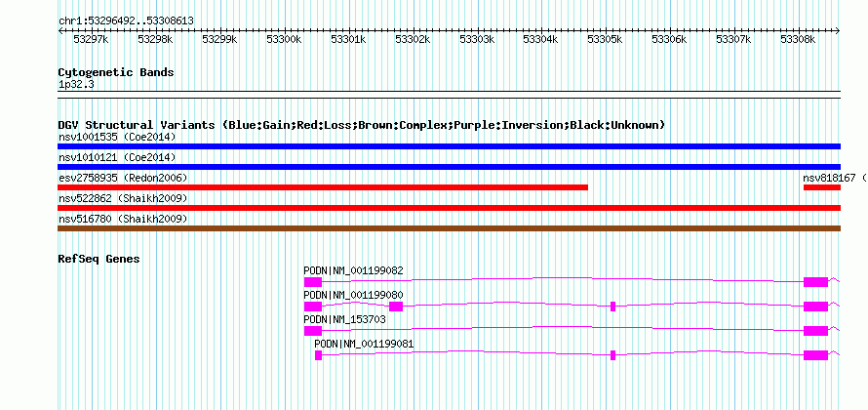Click the last exon of PODN NM_153703
This screenshot has height=410, width=868.
click(x=816, y=331)
